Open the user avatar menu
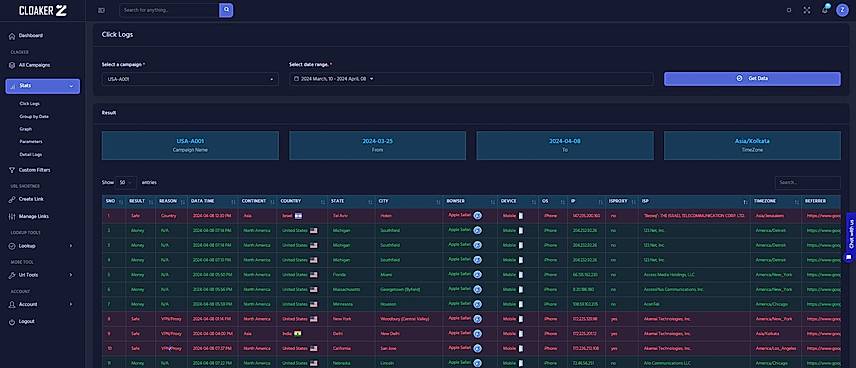Screen dimensions: 856x368 coord(842,10)
